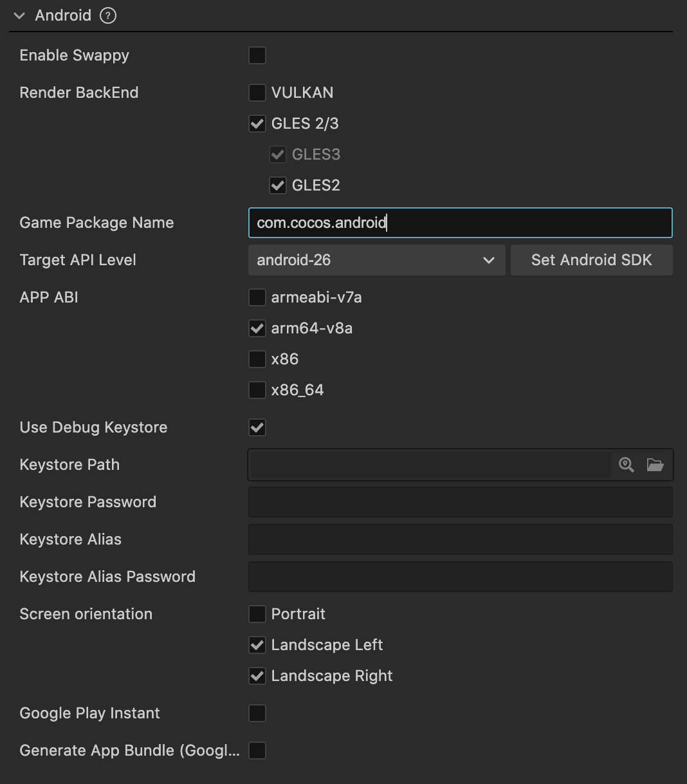687x784 pixels.
Task: Enable x86_64 APP ABI checkbox
Action: [x=257, y=390]
